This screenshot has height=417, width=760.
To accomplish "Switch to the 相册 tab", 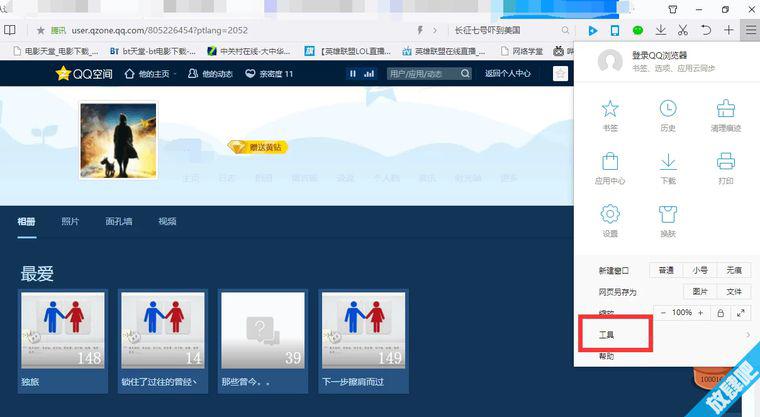I will click(x=27, y=222).
